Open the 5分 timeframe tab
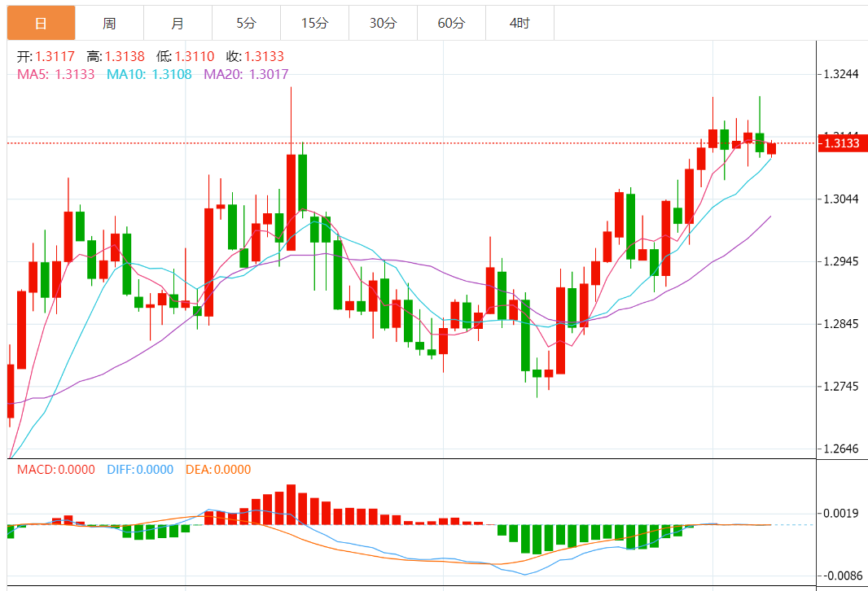Image resolution: width=868 pixels, height=591 pixels. 247,24
